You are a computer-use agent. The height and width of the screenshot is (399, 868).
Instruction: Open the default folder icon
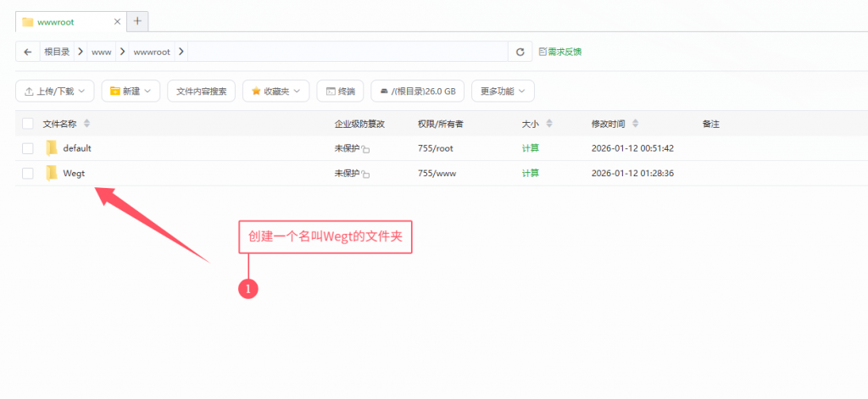(x=52, y=148)
